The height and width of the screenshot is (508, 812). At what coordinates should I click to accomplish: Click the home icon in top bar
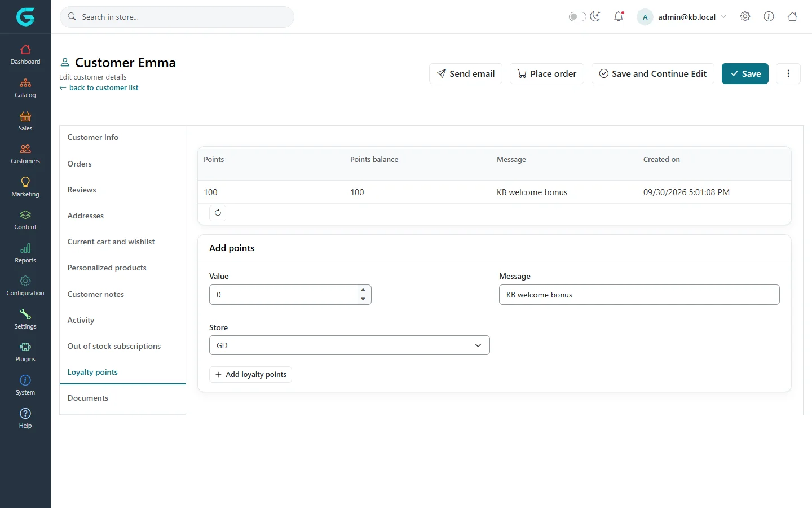coord(792,16)
